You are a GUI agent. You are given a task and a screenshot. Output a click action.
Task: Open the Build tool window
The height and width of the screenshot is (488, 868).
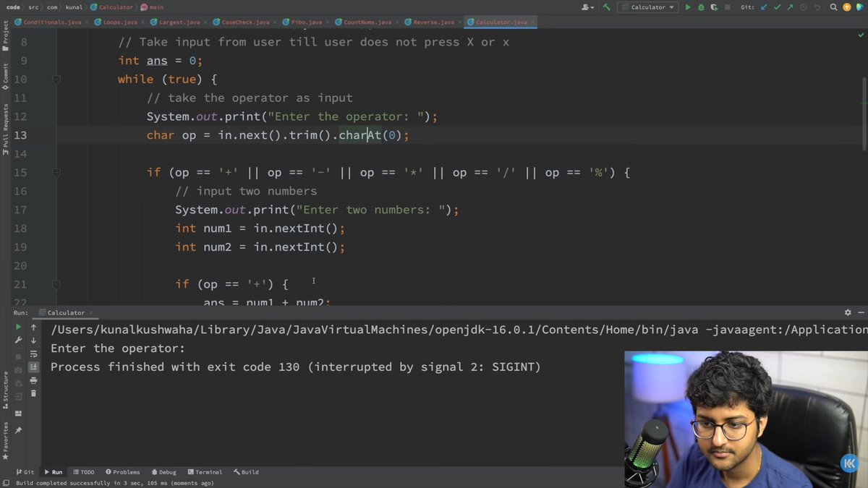pos(245,472)
